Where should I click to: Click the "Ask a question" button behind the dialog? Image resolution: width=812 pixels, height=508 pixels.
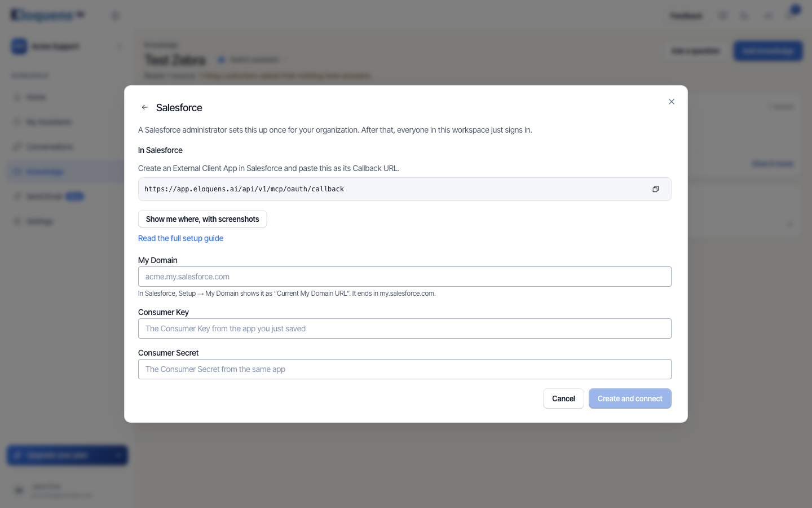pyautogui.click(x=695, y=51)
